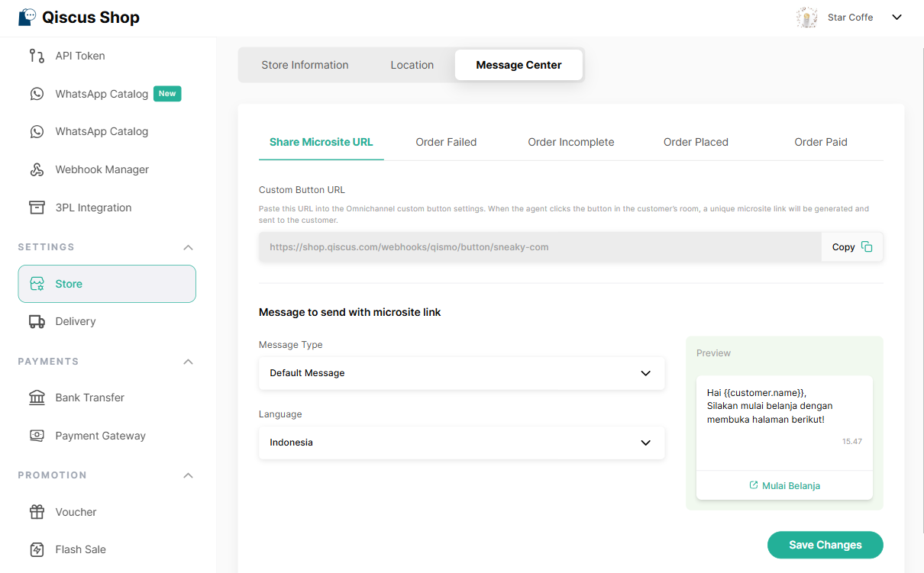Viewport: 924px width, 573px height.
Task: Click the Voucher gift icon
Action: click(x=37, y=512)
